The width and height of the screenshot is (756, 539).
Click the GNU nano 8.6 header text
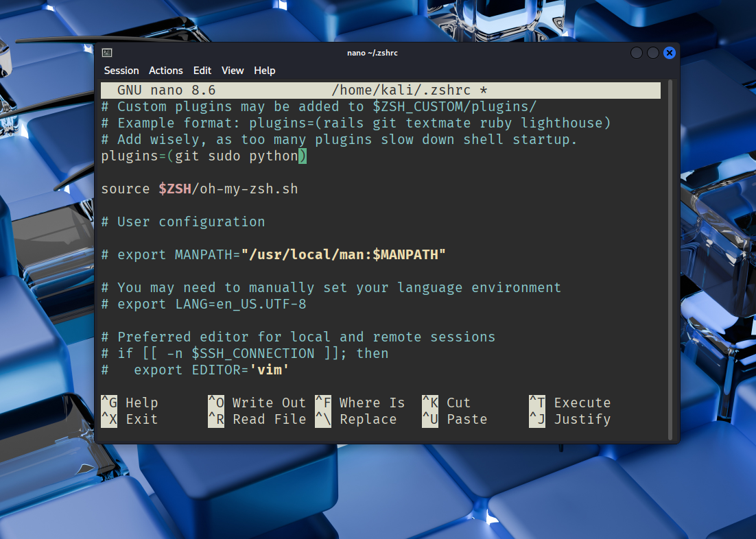[x=166, y=90]
